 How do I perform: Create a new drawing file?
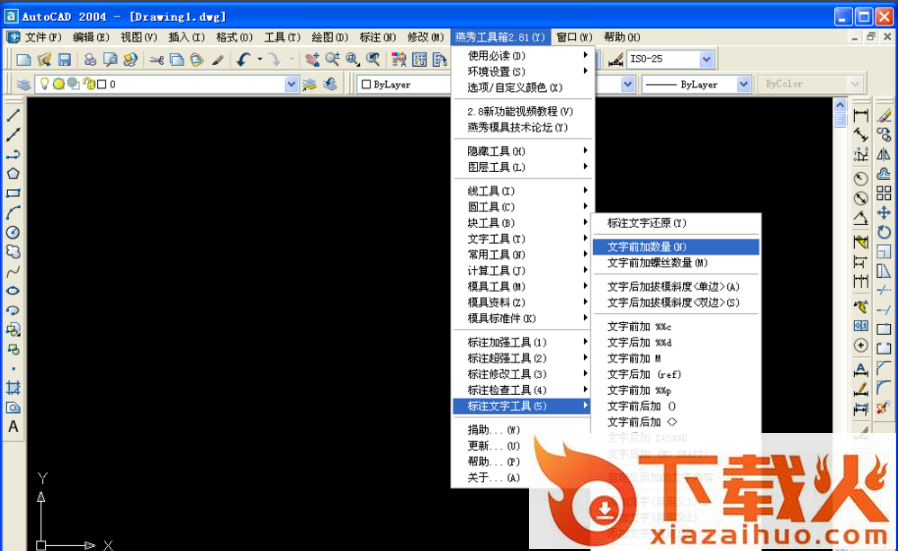pos(24,59)
